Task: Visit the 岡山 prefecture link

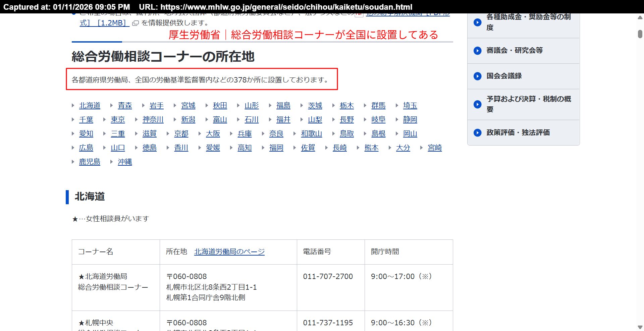Action: click(410, 134)
